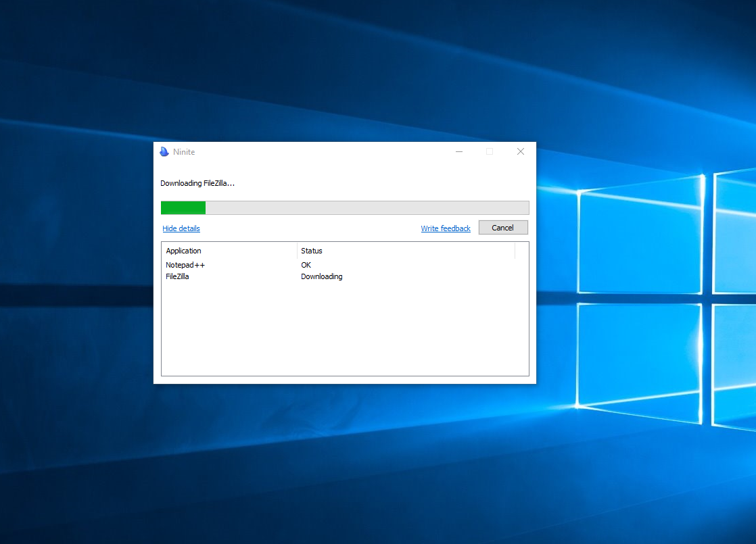The image size is (756, 544).
Task: Select the FileZilla entry in the list
Action: pos(177,276)
